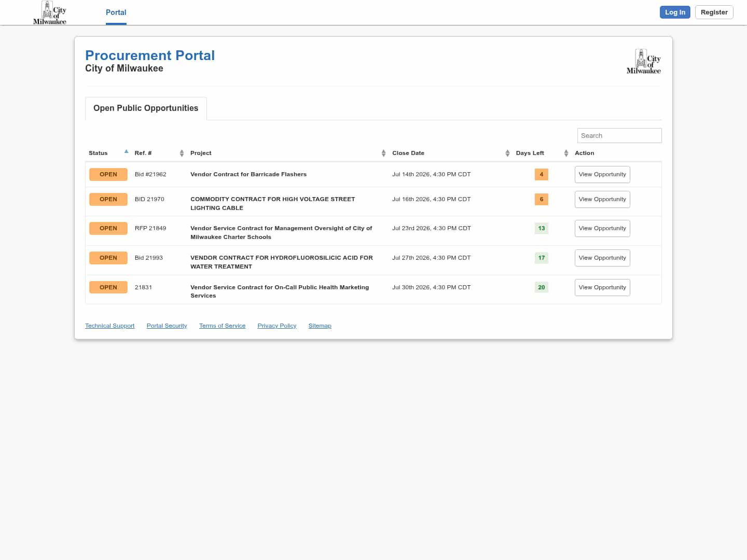Sort table by Ref. # column
The width and height of the screenshot is (747, 560).
159,153
